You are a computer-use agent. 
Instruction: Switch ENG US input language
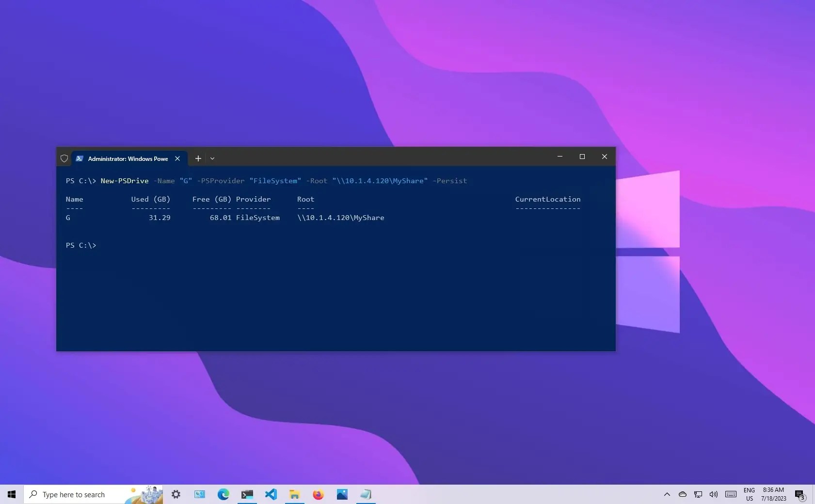749,495
